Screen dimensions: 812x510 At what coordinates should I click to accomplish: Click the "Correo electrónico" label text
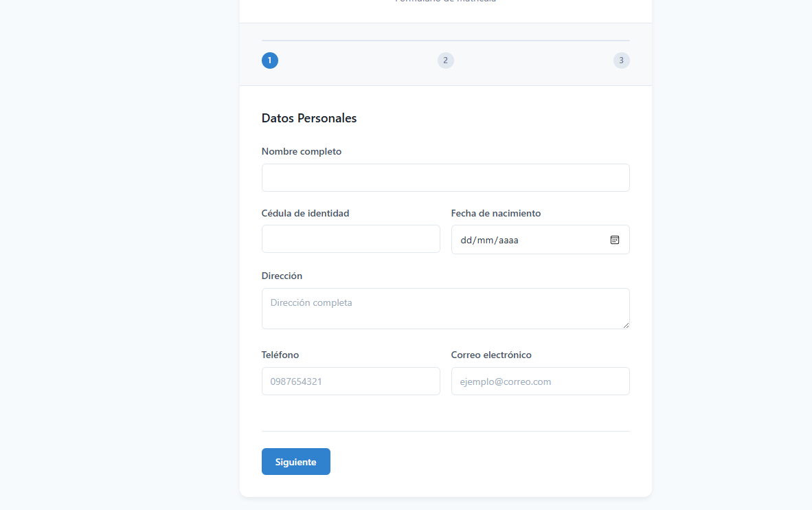click(491, 355)
